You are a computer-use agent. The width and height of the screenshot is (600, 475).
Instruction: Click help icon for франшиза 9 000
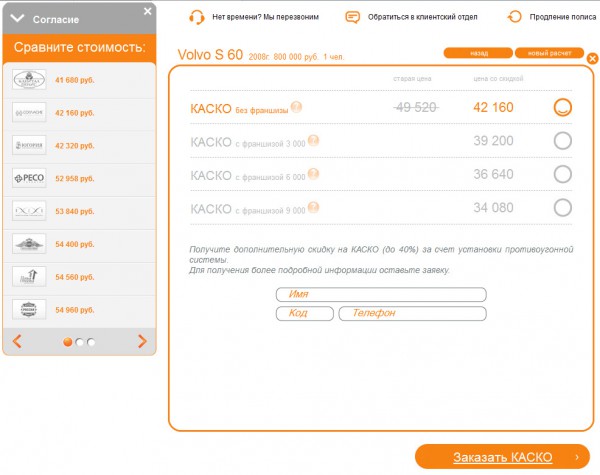[x=314, y=208]
